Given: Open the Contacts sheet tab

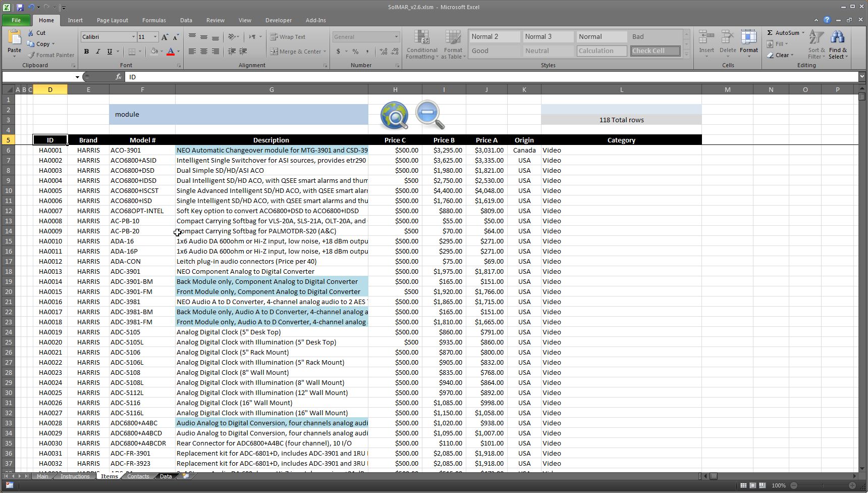Looking at the screenshot, I should [x=138, y=476].
